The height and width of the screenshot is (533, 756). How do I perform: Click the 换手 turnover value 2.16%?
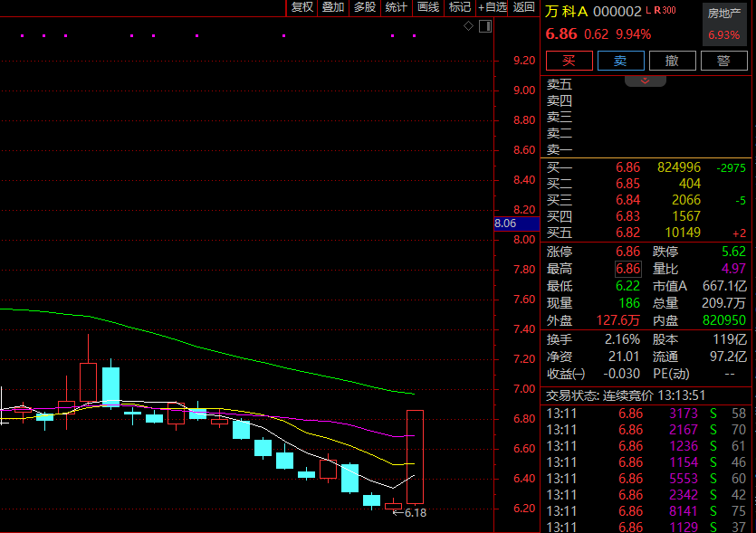[x=622, y=339]
